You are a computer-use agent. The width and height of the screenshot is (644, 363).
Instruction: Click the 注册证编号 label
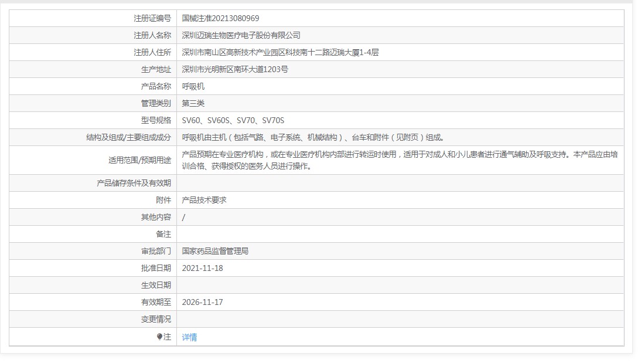(x=152, y=18)
